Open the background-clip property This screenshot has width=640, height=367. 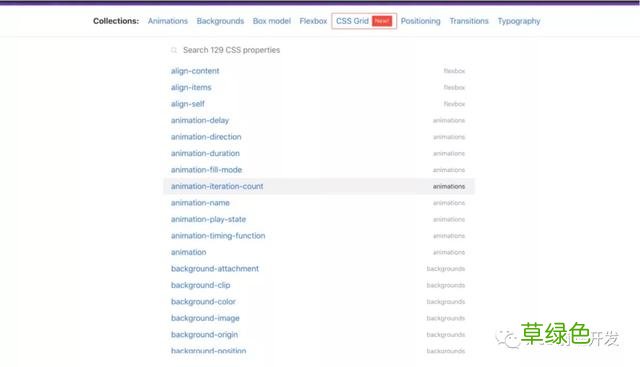[x=200, y=285]
